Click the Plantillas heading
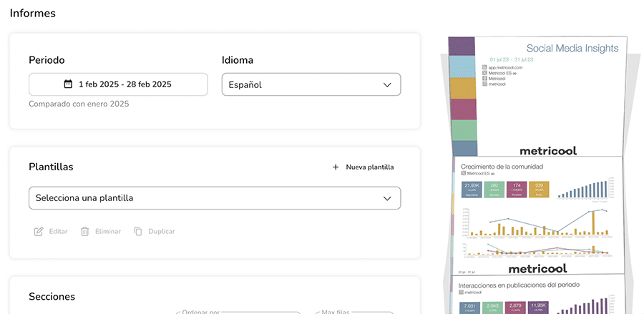The height and width of the screenshot is (314, 644). tap(51, 167)
